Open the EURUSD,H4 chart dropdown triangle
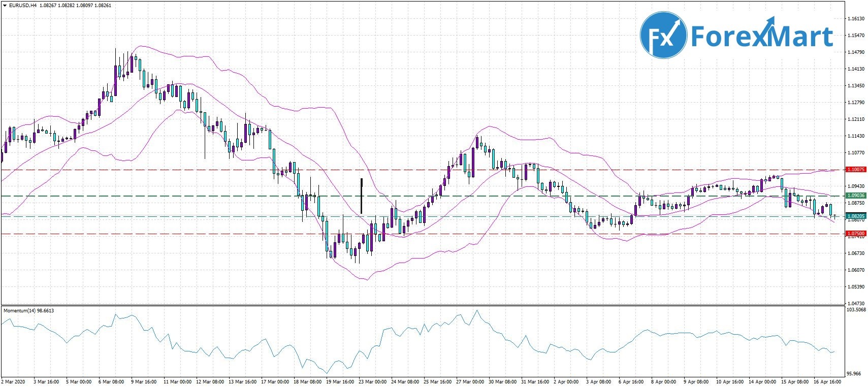Image resolution: width=868 pixels, height=387 pixels. (x=5, y=6)
